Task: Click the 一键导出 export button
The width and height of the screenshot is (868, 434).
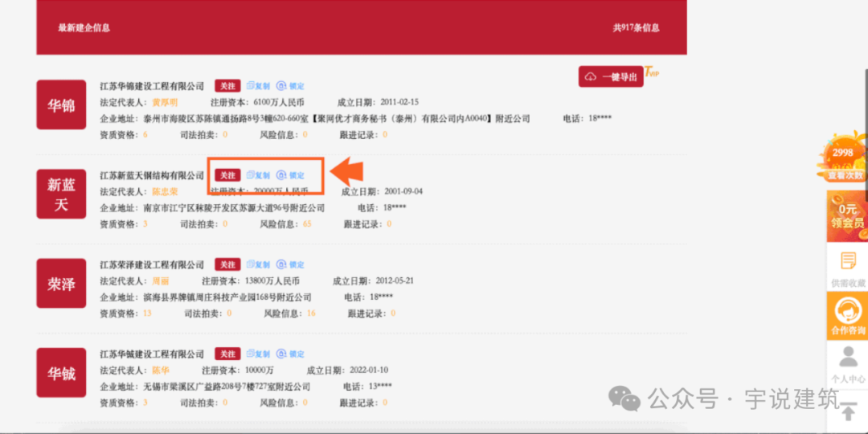Action: click(x=611, y=76)
